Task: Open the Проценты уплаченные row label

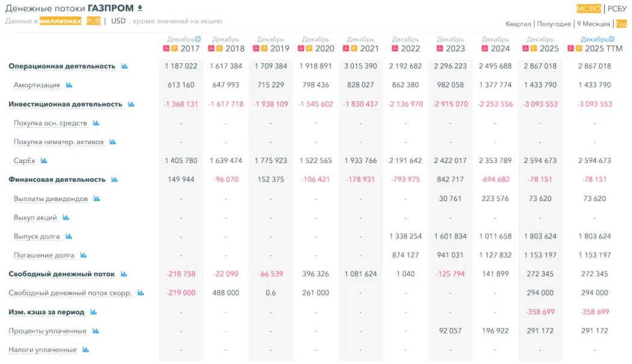Action: pos(48,330)
